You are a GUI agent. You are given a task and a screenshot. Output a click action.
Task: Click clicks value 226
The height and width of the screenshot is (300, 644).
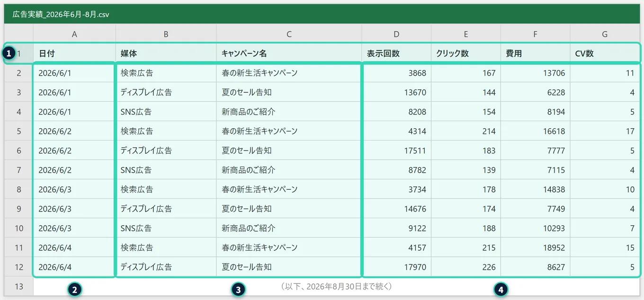[466, 267]
